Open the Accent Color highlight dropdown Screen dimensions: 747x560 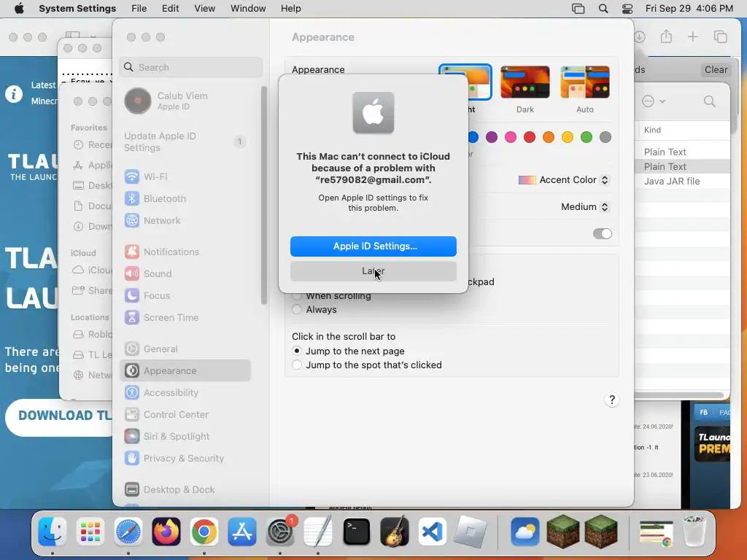click(x=564, y=180)
